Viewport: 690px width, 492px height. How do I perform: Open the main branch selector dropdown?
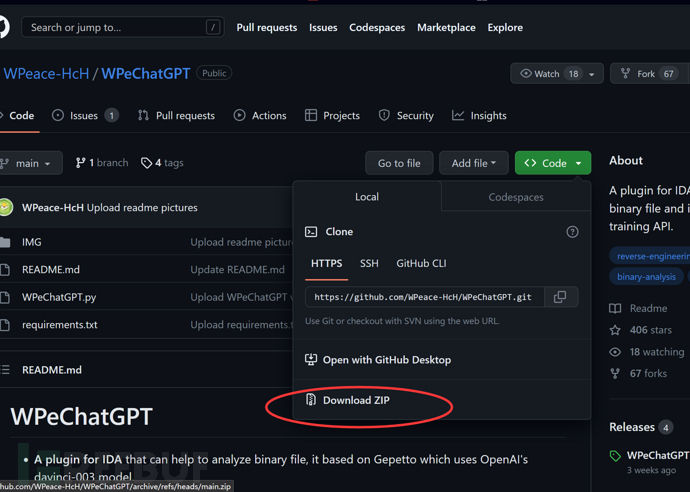(31, 163)
